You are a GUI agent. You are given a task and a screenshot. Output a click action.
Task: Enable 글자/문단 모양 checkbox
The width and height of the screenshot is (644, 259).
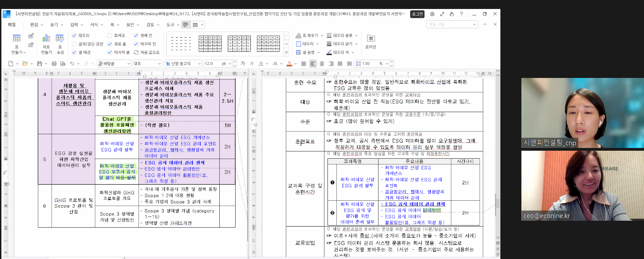point(74,44)
